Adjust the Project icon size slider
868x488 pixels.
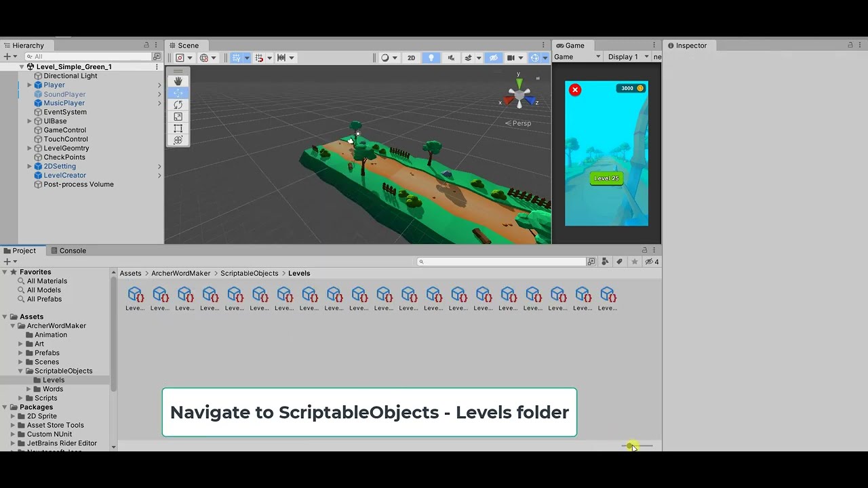click(637, 445)
